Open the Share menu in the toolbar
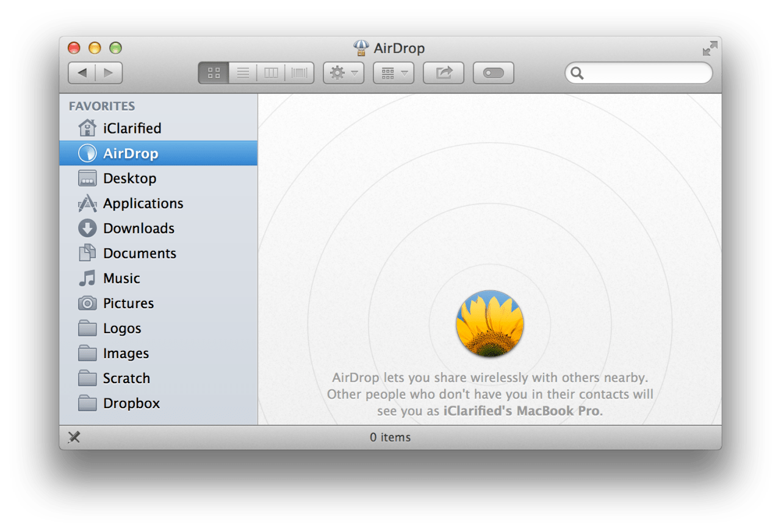Screen dimensions: 781x532 [443, 73]
